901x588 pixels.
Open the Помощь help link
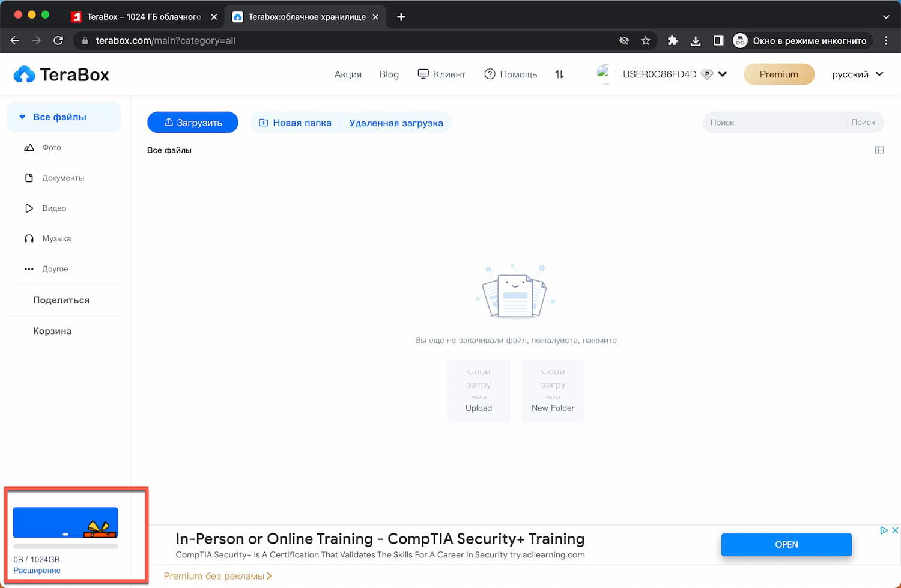point(511,74)
